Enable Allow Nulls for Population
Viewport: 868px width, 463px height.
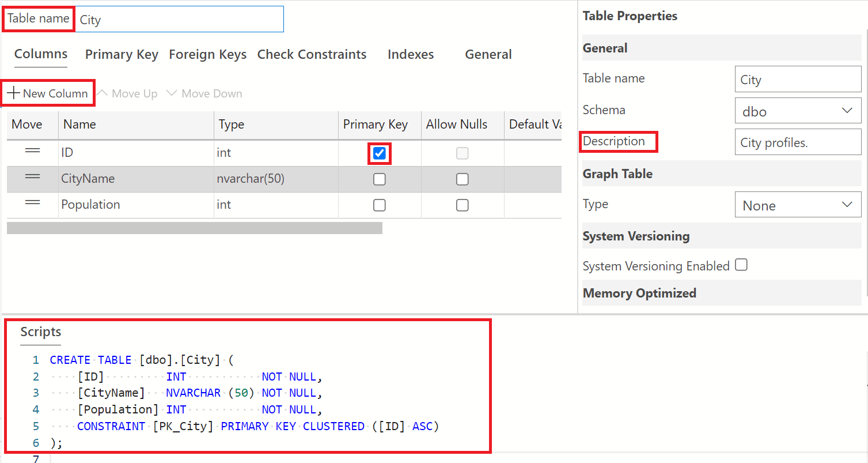[x=462, y=205]
